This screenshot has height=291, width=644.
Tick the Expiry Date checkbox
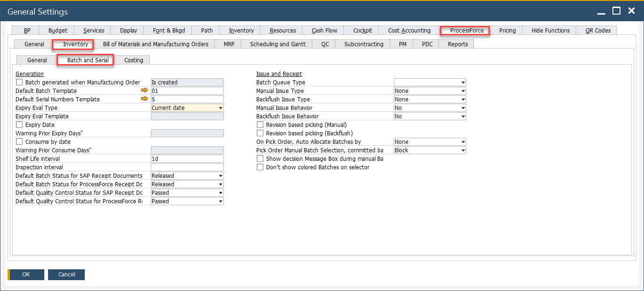pyautogui.click(x=19, y=125)
